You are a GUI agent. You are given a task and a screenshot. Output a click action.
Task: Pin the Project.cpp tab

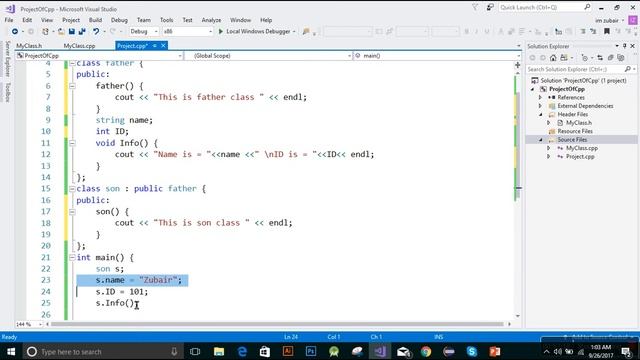point(155,46)
